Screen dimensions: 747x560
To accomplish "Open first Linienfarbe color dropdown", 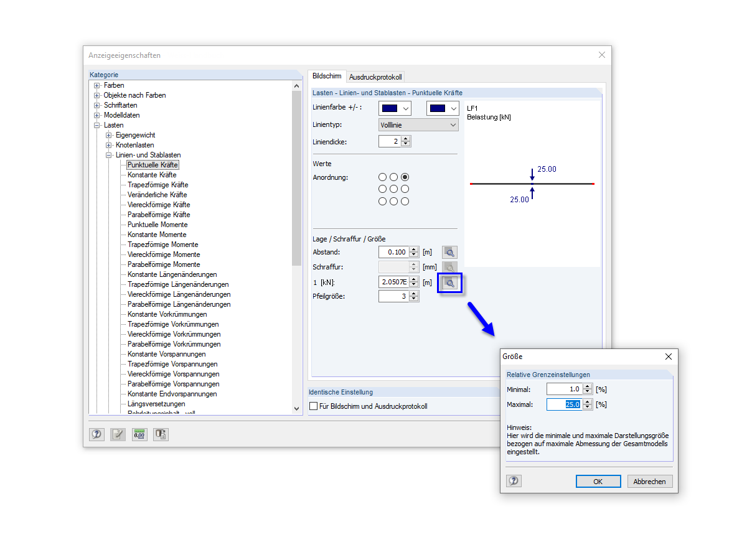I will click(395, 108).
